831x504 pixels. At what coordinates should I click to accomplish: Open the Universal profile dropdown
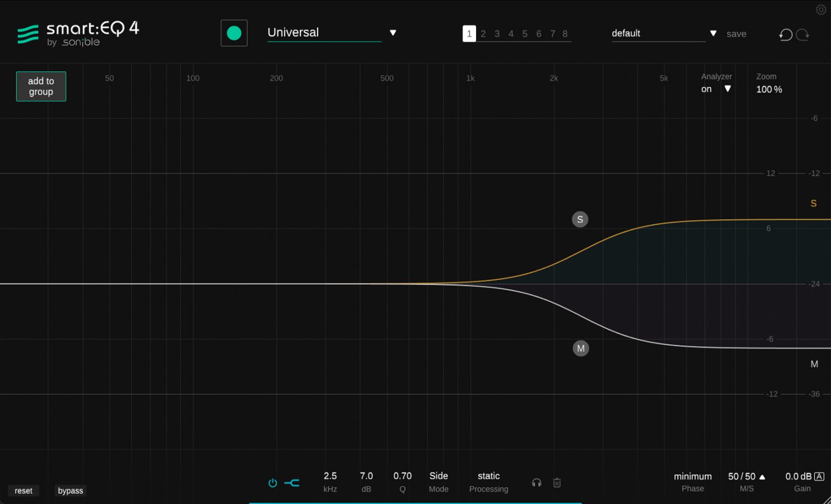[392, 32]
